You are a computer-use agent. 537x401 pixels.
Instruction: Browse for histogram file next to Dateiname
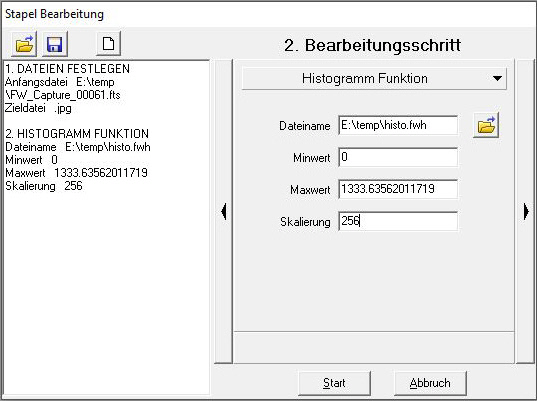[486, 125]
